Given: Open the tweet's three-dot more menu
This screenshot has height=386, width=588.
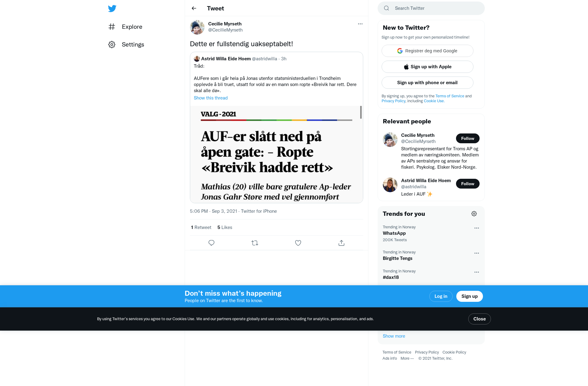Looking at the screenshot, I should click(x=360, y=24).
